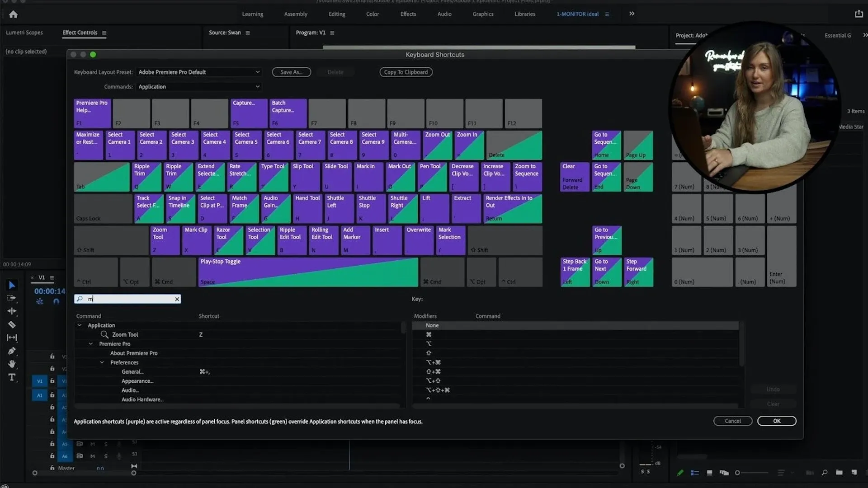Open the Keyboard Layout Preset dropdown

199,72
